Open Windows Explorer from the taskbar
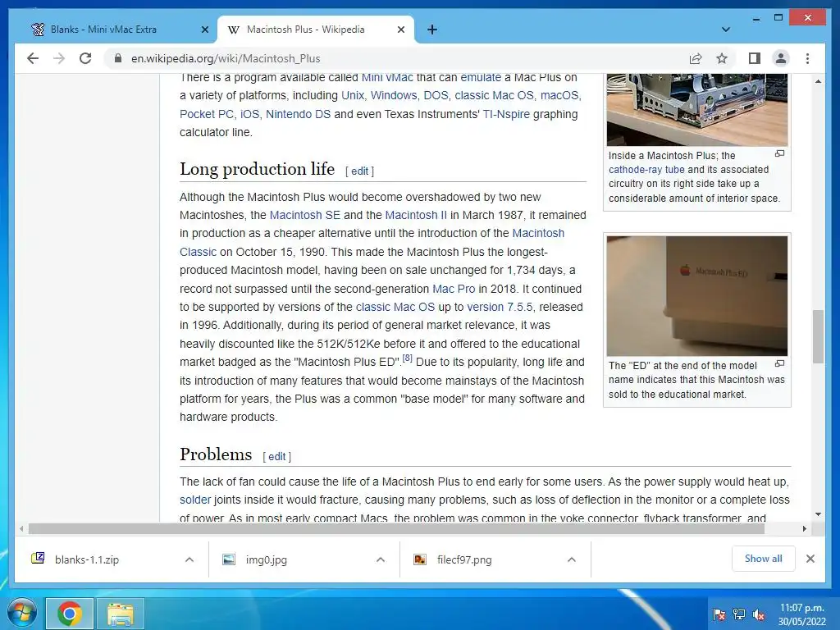Viewport: 840px width, 630px height. (121, 614)
